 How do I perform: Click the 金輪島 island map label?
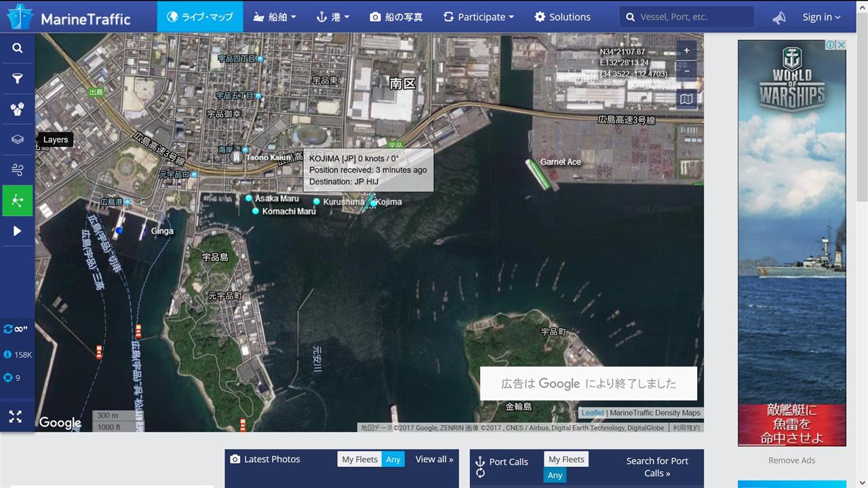coord(519,407)
